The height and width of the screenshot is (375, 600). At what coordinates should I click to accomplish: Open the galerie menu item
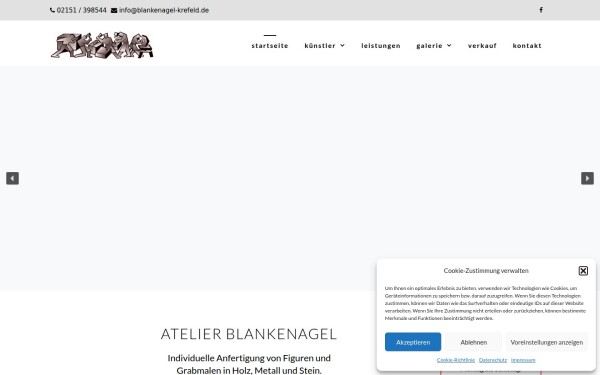click(x=429, y=46)
